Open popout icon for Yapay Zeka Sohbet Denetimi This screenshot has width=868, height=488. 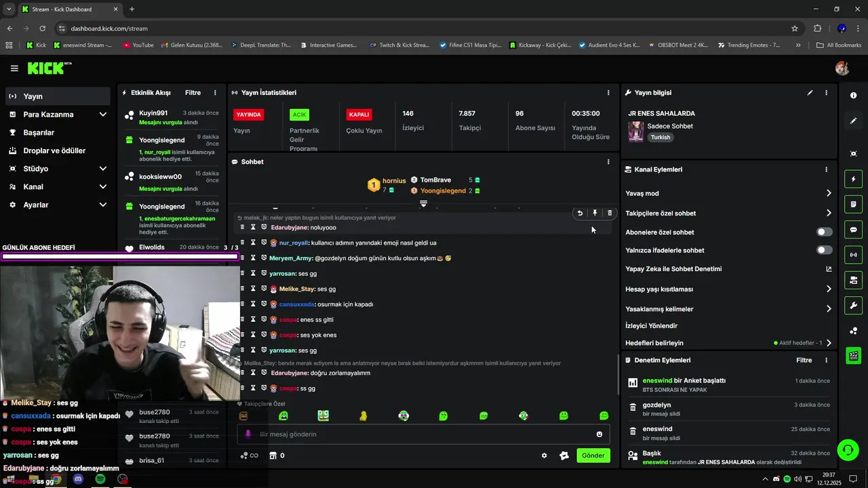click(x=829, y=269)
